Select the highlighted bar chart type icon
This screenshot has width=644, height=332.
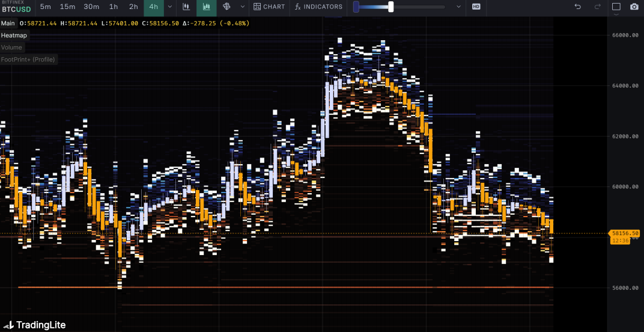coord(207,7)
